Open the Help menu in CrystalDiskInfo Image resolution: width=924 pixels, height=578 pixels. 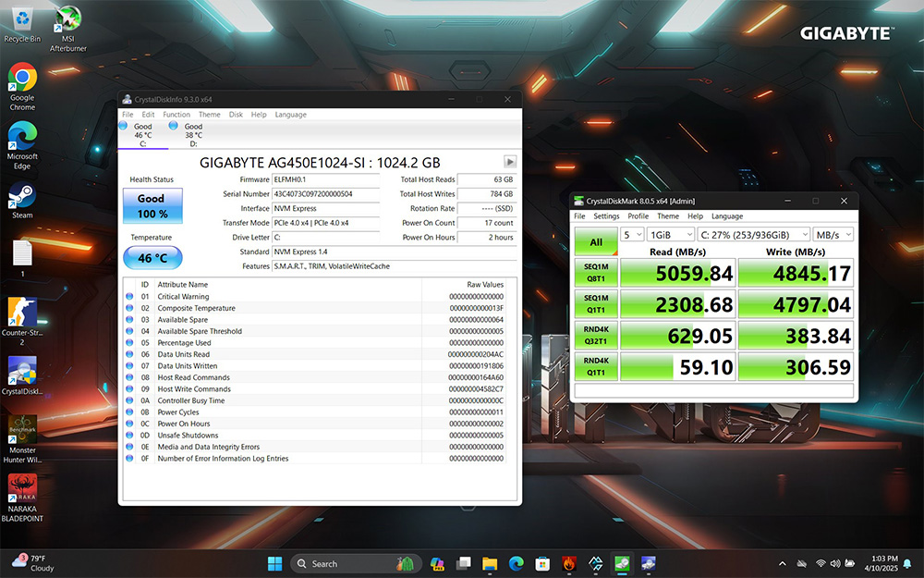pyautogui.click(x=259, y=115)
